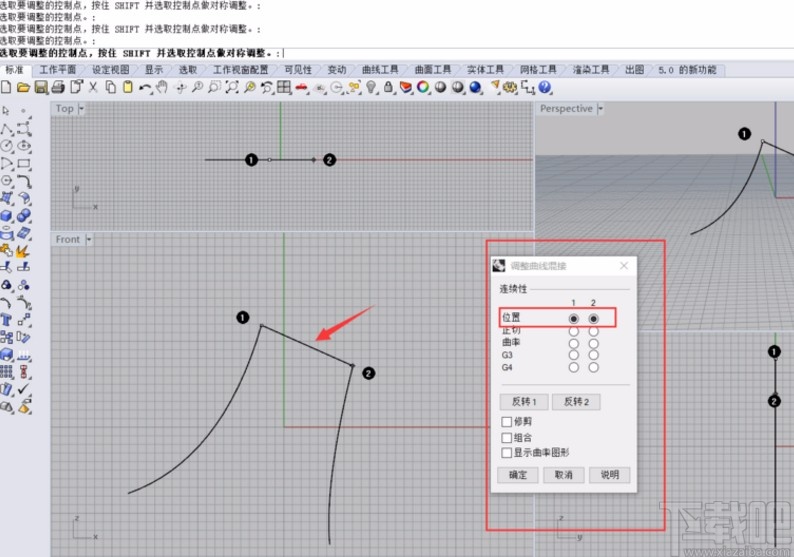The width and height of the screenshot is (794, 557).
Task: Click the 取消 button in the dialog
Action: click(564, 475)
